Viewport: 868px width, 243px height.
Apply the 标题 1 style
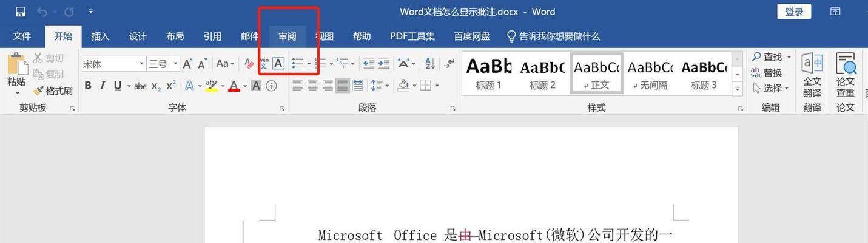488,73
